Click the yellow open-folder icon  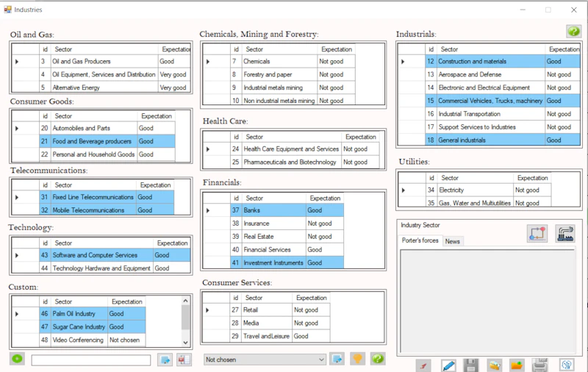[494, 365]
